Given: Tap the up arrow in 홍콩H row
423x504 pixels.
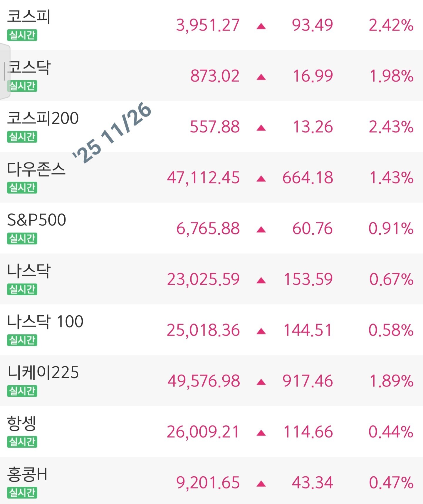Looking at the screenshot, I should pyautogui.click(x=261, y=484).
